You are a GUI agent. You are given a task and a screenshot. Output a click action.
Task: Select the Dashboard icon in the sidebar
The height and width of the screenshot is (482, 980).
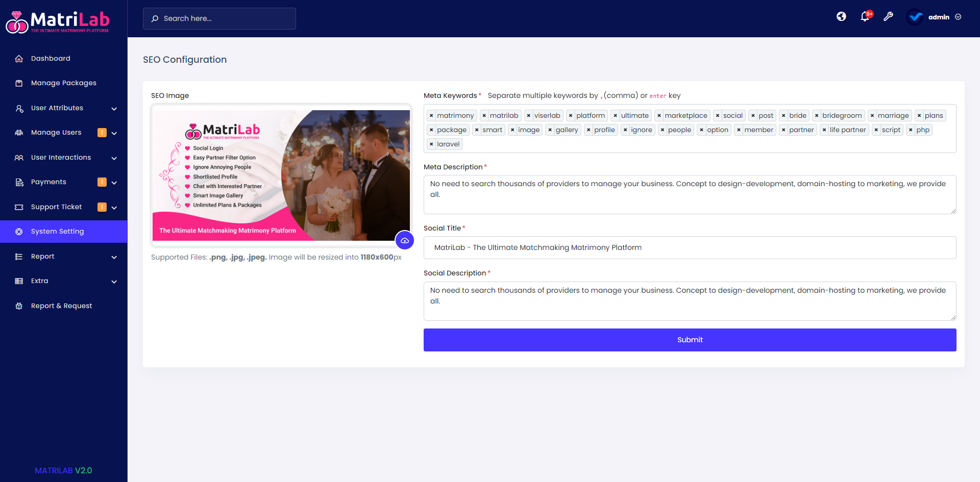pos(19,58)
